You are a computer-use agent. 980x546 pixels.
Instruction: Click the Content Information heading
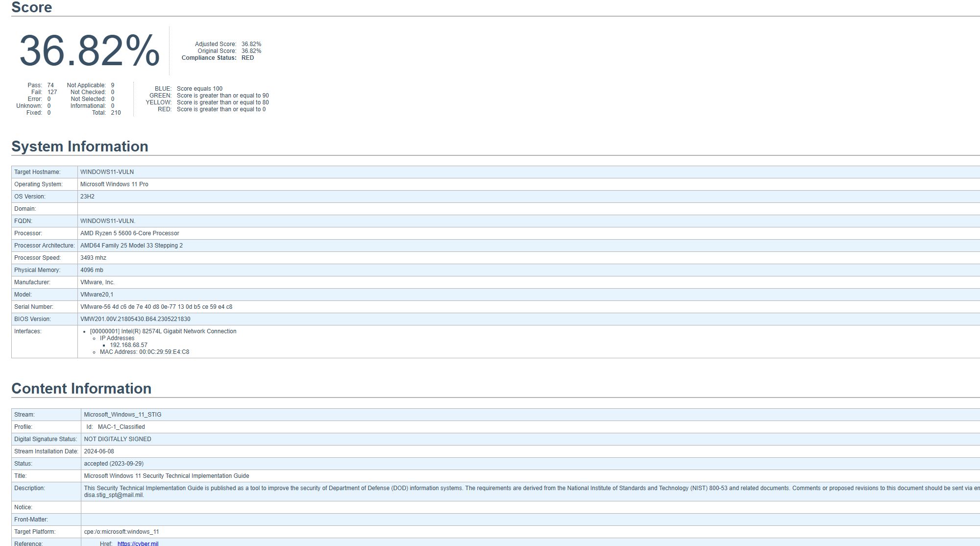point(81,388)
